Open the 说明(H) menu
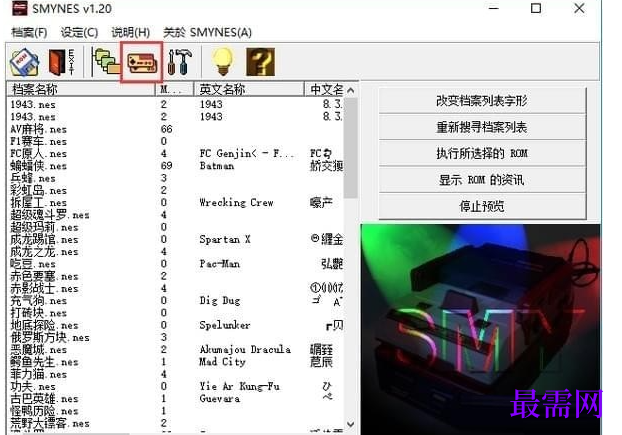The width and height of the screenshot is (622, 435). [x=131, y=32]
